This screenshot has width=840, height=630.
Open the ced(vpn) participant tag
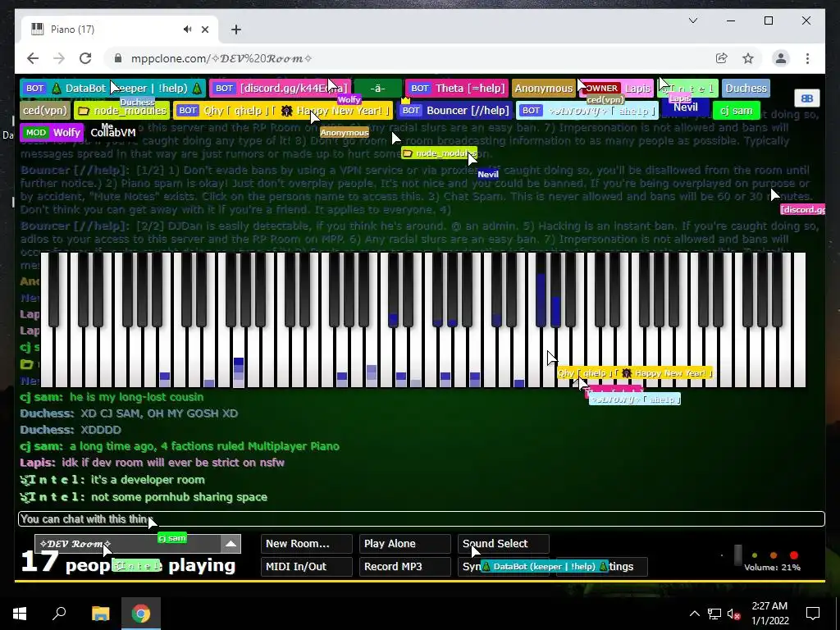pyautogui.click(x=45, y=111)
